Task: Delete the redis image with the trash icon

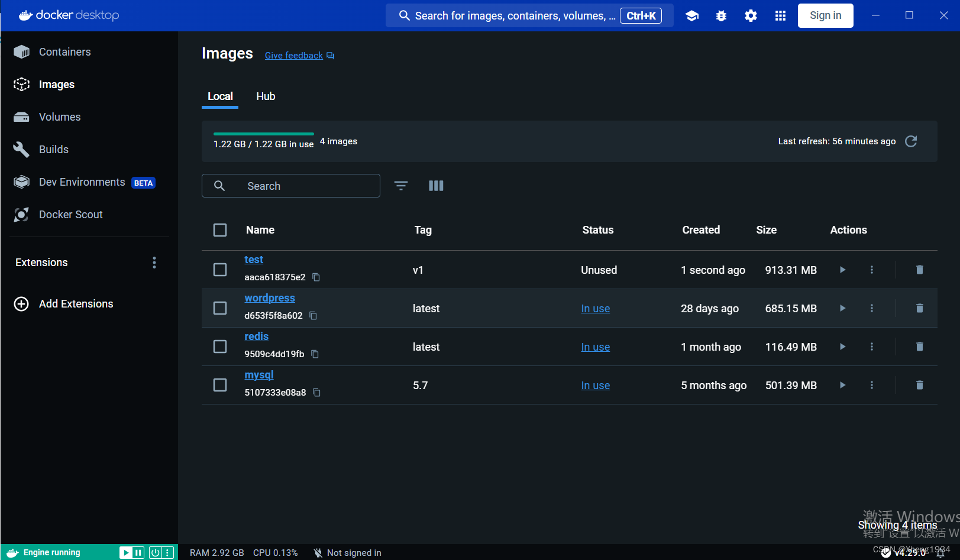Action: [x=920, y=347]
